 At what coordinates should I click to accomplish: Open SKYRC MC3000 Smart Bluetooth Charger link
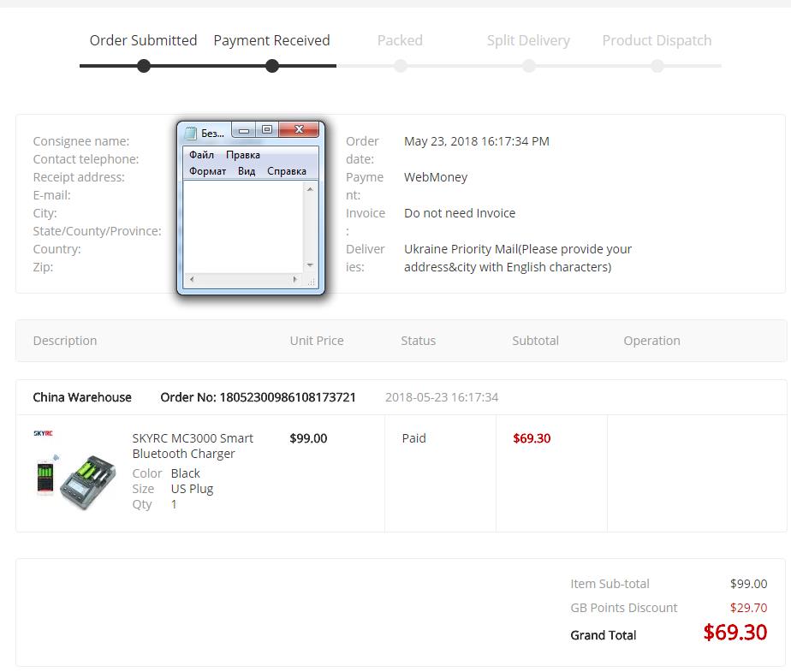(x=193, y=446)
